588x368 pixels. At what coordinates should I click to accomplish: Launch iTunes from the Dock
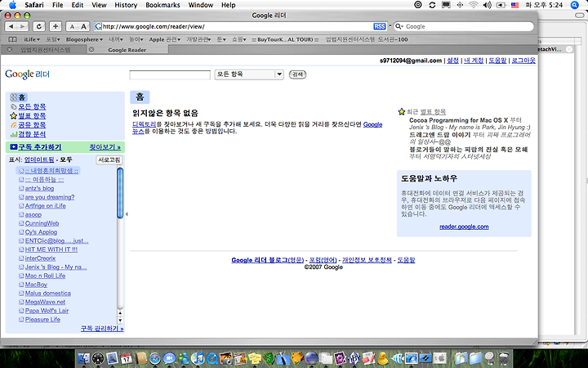[x=198, y=359]
